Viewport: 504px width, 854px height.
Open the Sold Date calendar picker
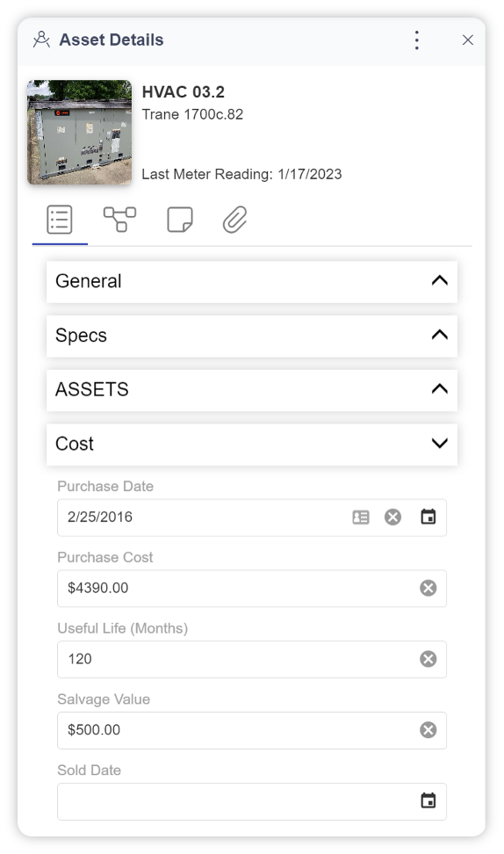click(x=428, y=800)
